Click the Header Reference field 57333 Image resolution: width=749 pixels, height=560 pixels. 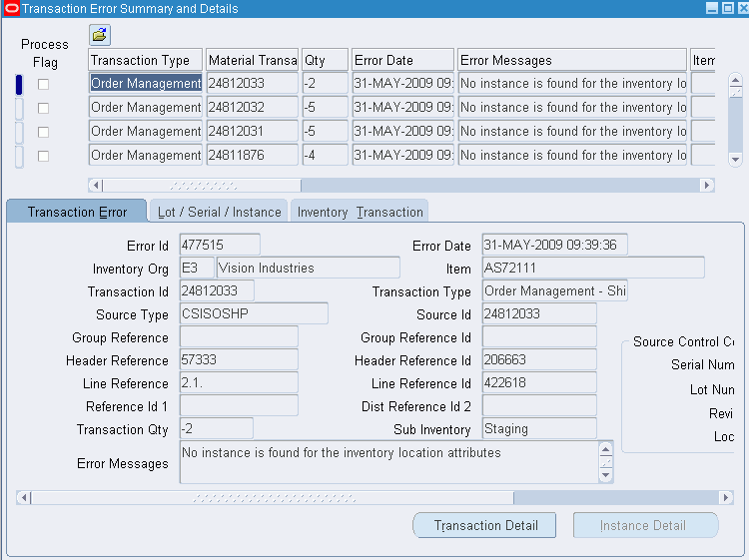[x=239, y=359]
